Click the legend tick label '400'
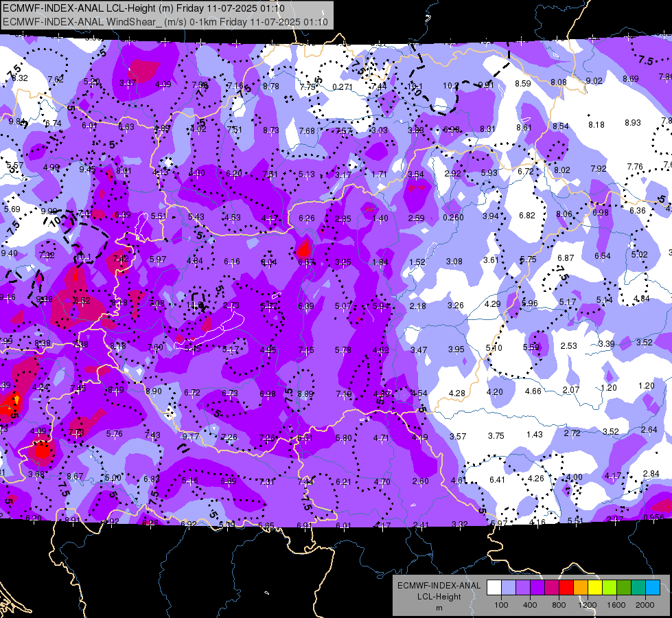The height and width of the screenshot is (618, 672). [x=530, y=605]
